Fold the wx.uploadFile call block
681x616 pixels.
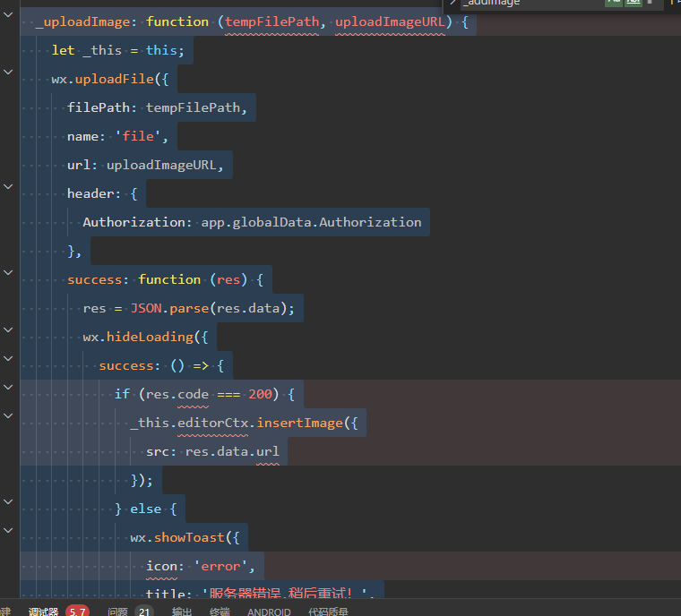pos(8,72)
